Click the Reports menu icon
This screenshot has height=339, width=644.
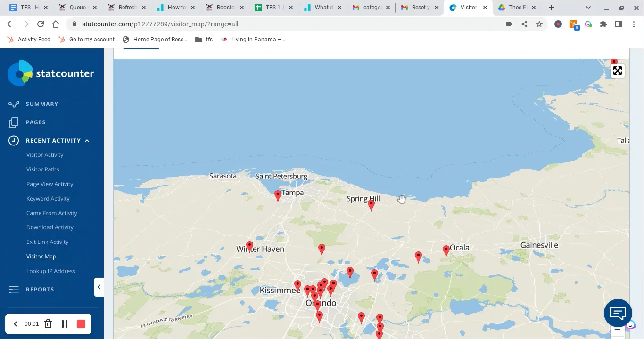point(14,290)
